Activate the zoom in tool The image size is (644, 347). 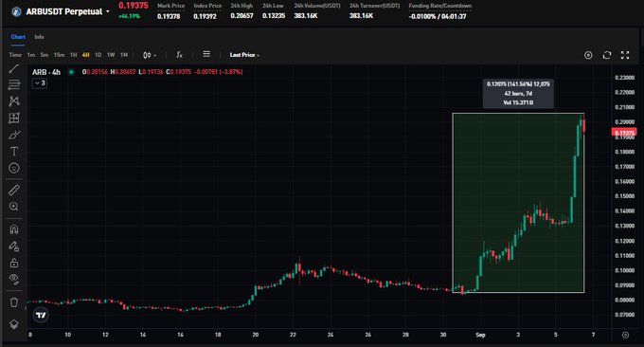14,207
